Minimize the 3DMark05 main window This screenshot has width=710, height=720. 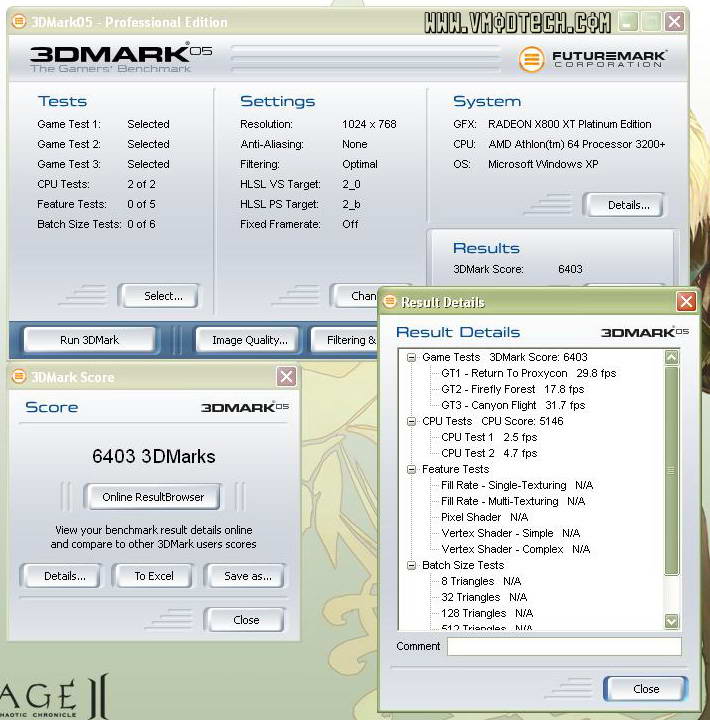(x=628, y=22)
